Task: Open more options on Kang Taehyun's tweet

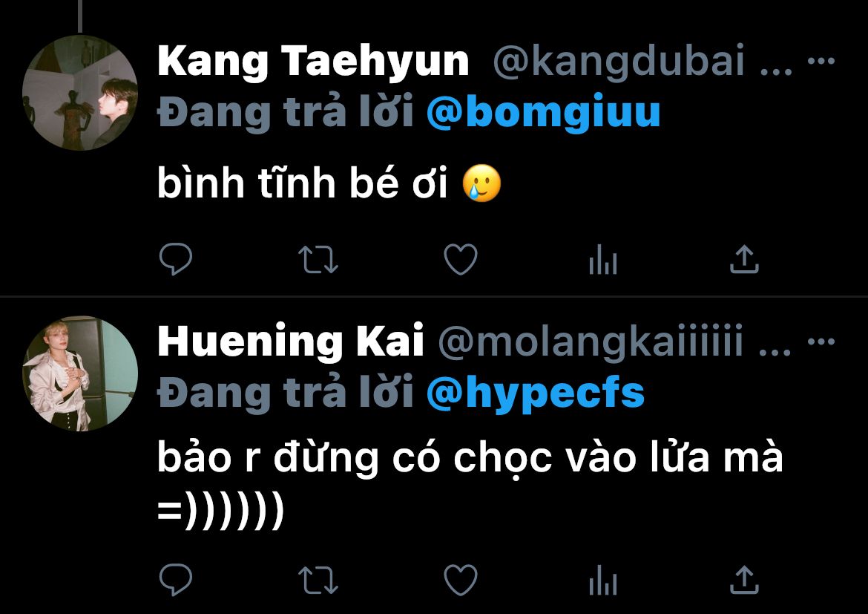Action: click(821, 62)
